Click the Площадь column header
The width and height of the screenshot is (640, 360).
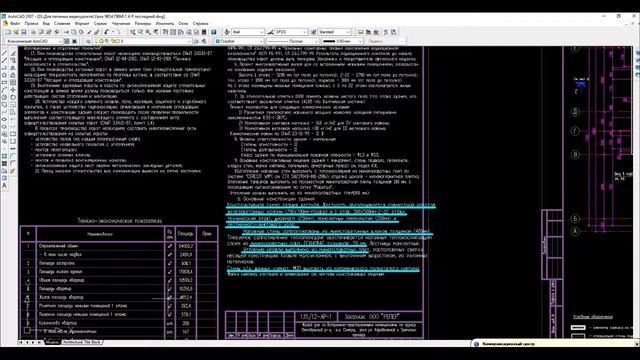click(185, 234)
